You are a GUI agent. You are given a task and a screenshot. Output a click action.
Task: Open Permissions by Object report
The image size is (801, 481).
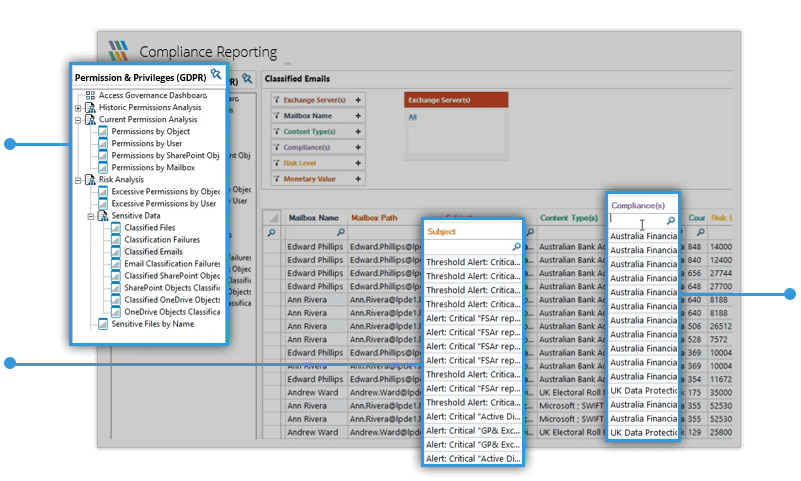[x=151, y=132]
